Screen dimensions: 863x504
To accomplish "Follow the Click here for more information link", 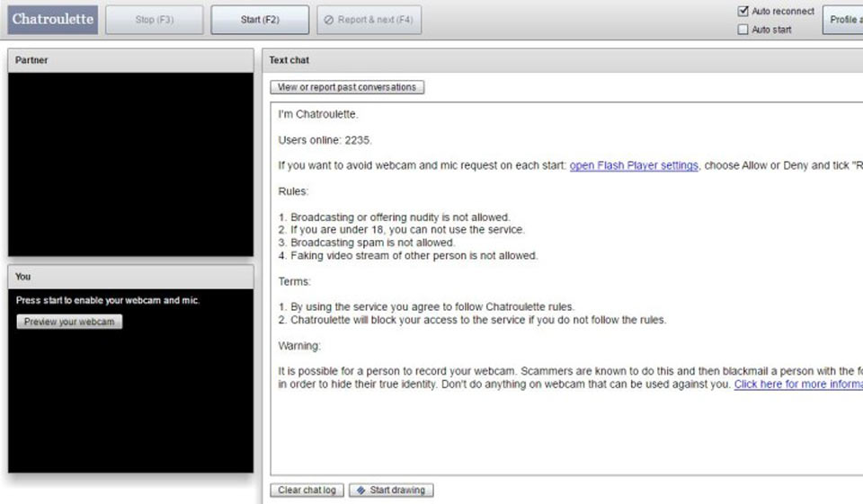I will pyautogui.click(x=797, y=385).
